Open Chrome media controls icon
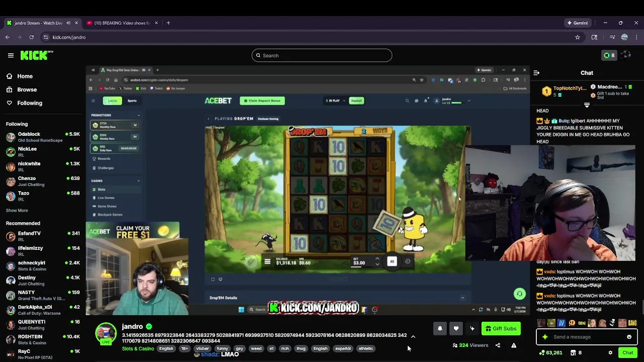 pyautogui.click(x=612, y=37)
